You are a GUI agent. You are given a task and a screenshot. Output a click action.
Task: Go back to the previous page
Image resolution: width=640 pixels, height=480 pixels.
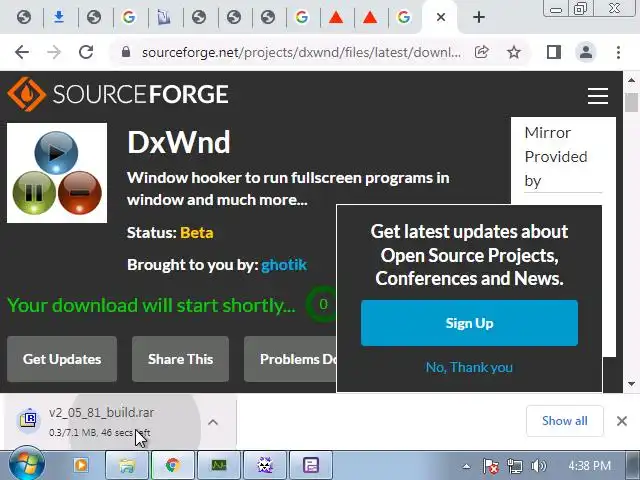click(x=22, y=52)
